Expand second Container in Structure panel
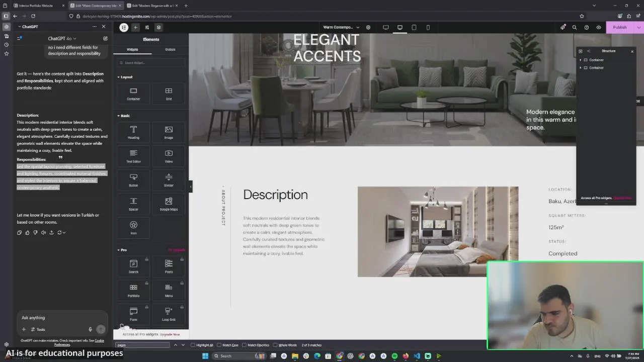This screenshot has height=362, width=644. tap(581, 67)
